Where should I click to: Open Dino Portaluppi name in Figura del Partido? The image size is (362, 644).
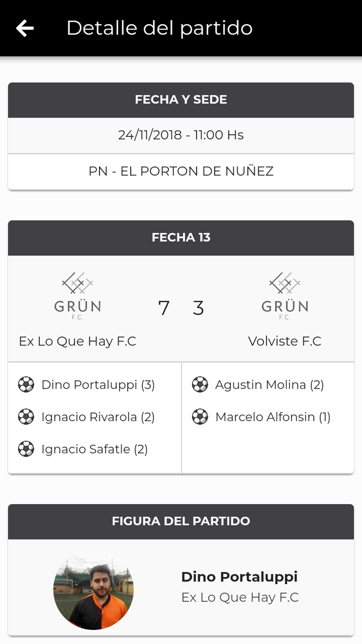tap(239, 577)
